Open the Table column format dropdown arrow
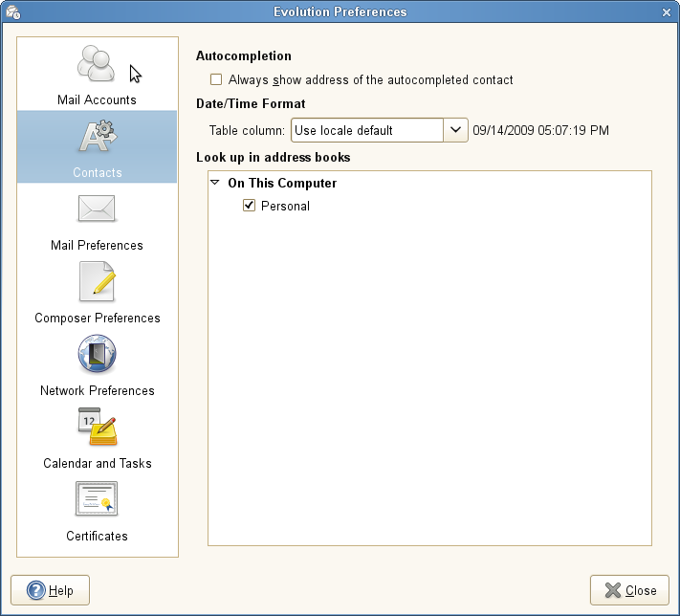Screen dimensions: 680x616 (455, 130)
